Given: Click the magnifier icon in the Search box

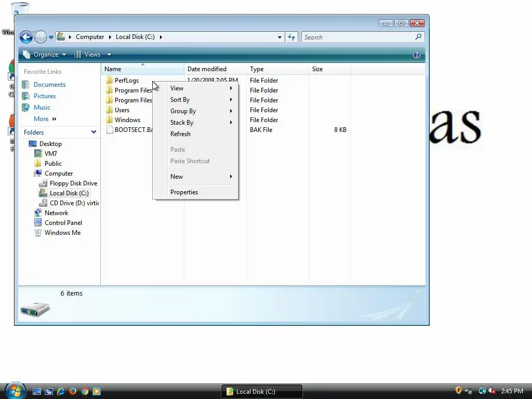Looking at the screenshot, I should point(418,37).
